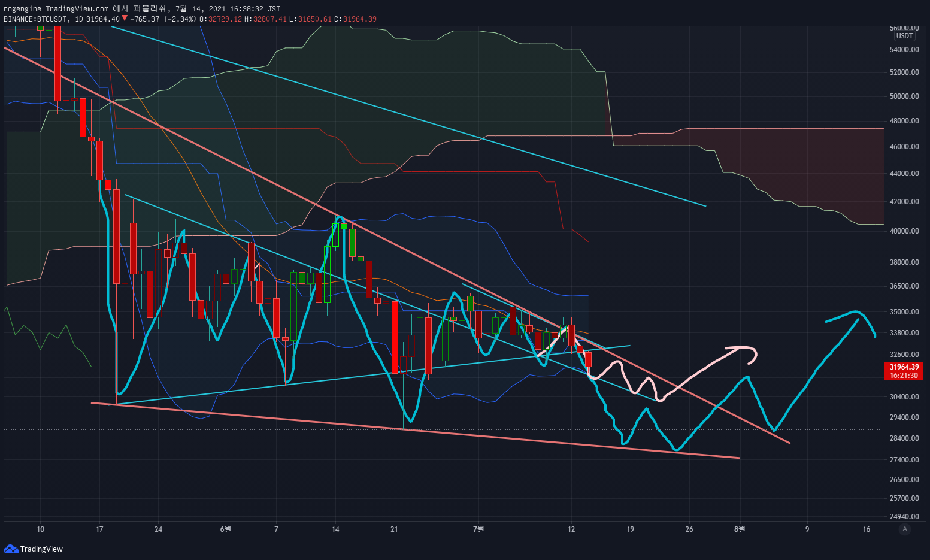
Task: Click the '10' date on time axis
Action: pos(40,529)
